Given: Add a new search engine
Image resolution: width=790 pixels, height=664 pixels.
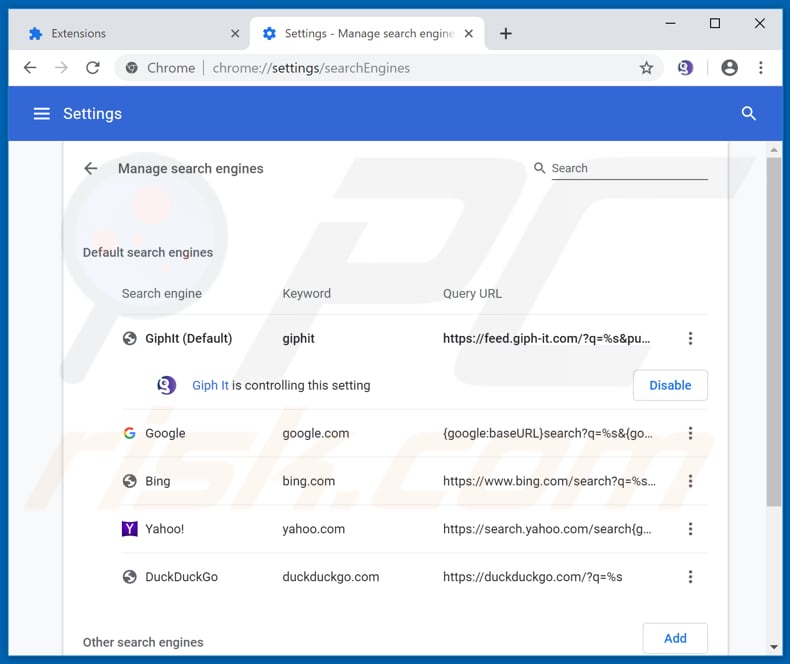Looking at the screenshot, I should (x=675, y=638).
